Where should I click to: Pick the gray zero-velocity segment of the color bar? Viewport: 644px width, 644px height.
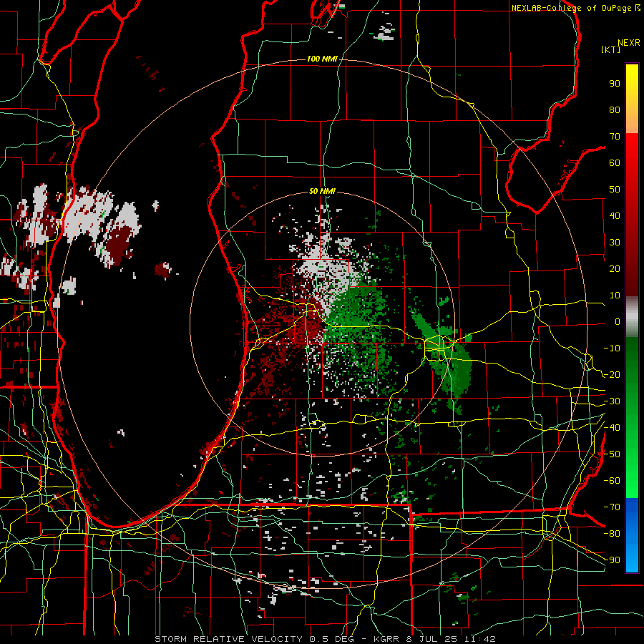pos(632,317)
